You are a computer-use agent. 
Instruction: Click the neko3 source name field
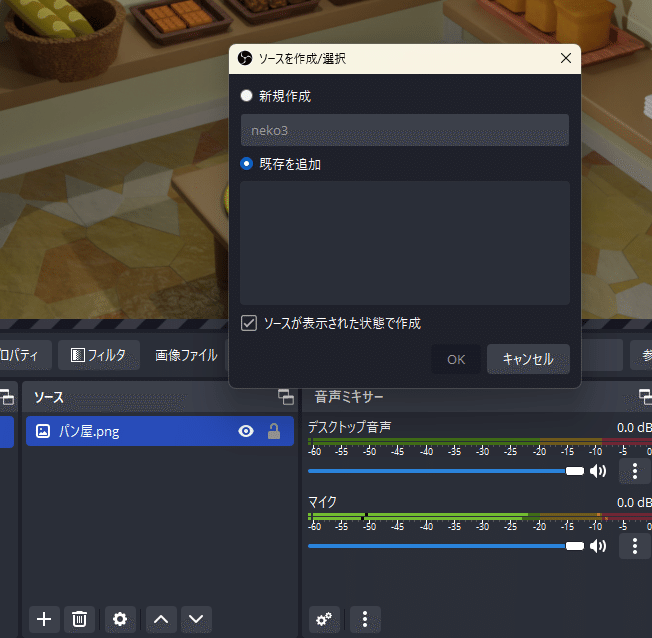[405, 130]
